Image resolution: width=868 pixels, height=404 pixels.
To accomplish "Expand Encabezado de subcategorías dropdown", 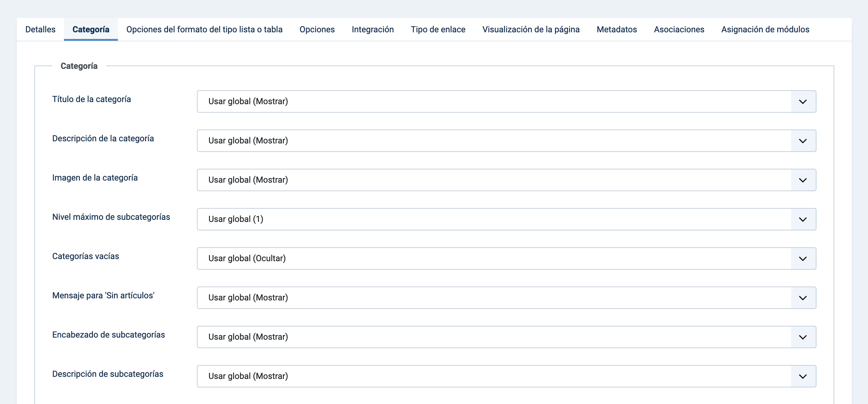I will point(506,337).
